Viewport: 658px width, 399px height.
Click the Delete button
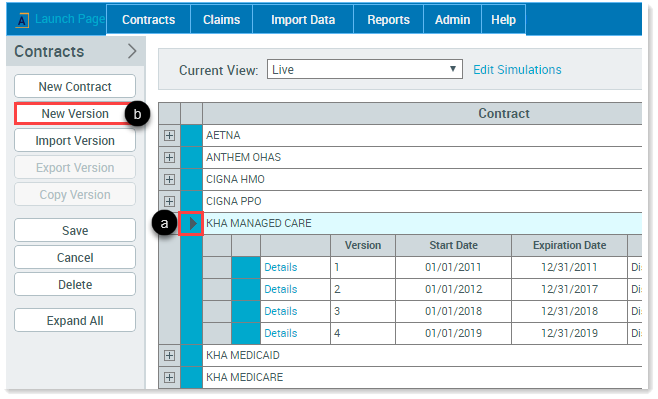click(75, 284)
